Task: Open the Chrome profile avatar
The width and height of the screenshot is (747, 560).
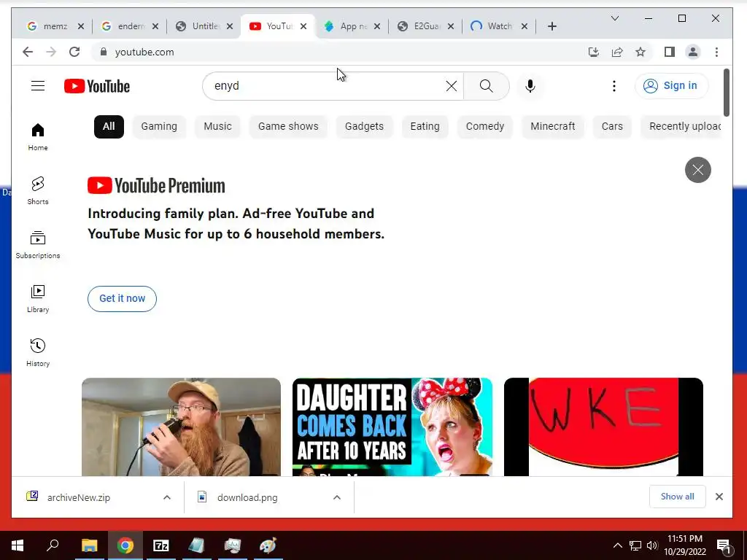Action: [x=693, y=52]
